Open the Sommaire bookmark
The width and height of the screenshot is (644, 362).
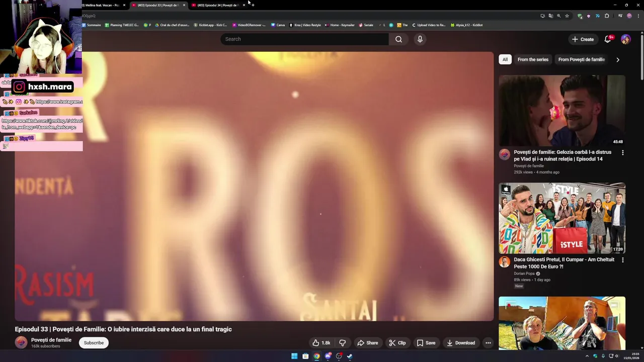[92, 25]
